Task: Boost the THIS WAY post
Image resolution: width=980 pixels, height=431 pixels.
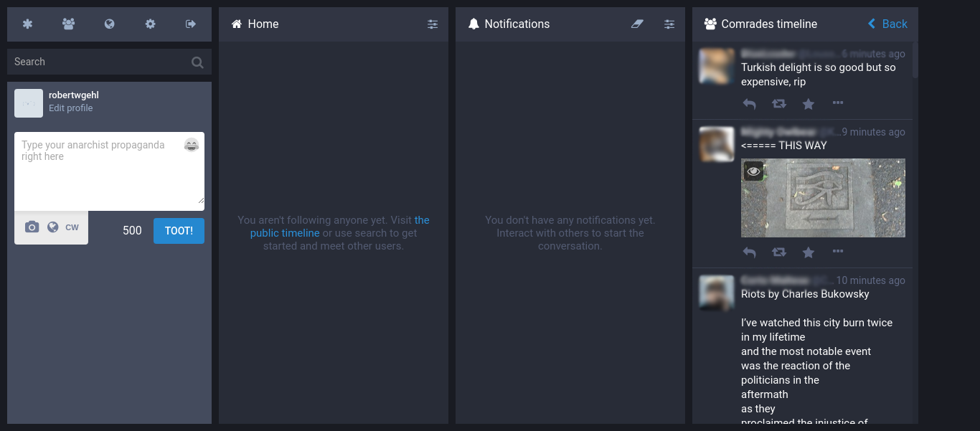Action: click(778, 252)
